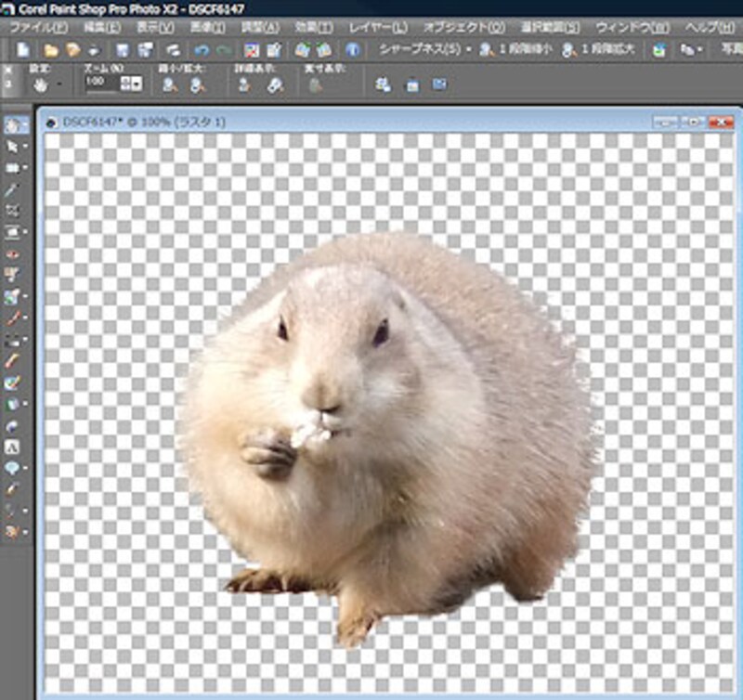Click the New file icon

[24, 50]
